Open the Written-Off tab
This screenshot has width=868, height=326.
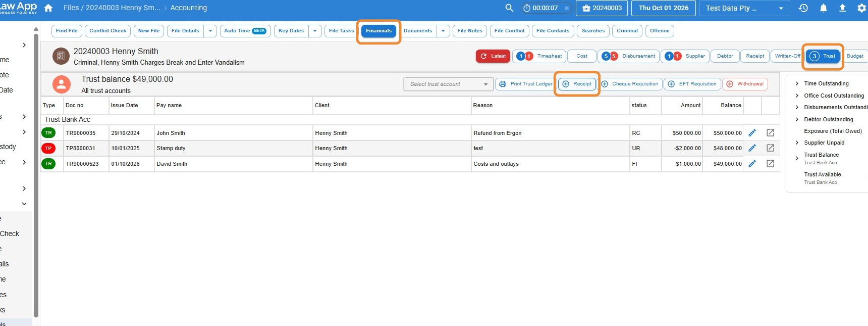click(787, 56)
